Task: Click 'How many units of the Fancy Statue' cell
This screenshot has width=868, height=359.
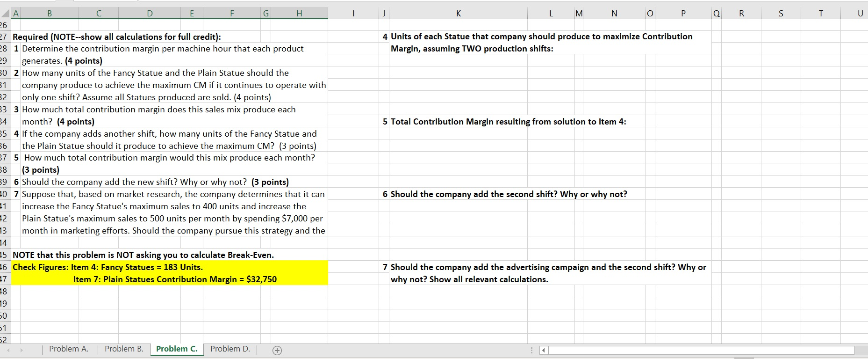Action: click(155, 73)
